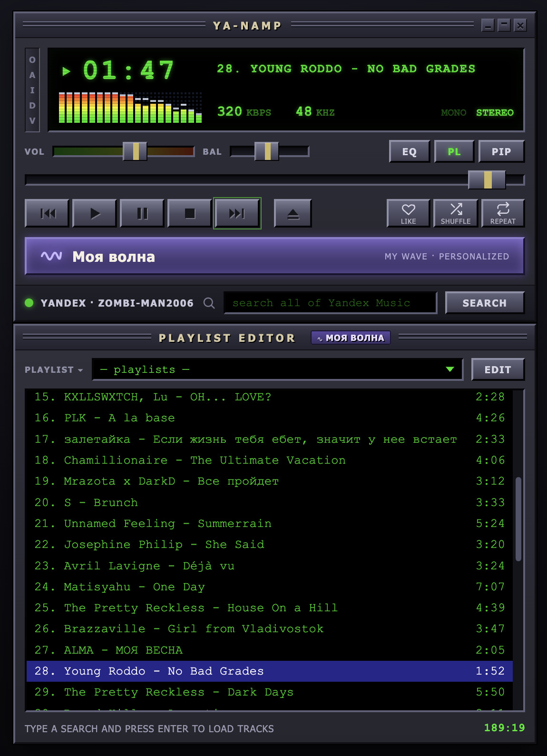The image size is (547, 756).
Task: Select track 19 Mrazota x DarkD - Все пройдет
Action: [x=269, y=481]
